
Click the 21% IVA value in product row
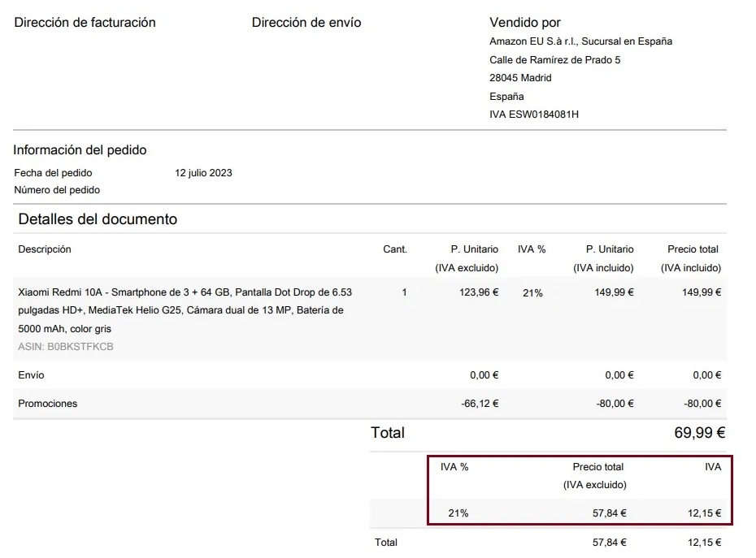point(532,293)
